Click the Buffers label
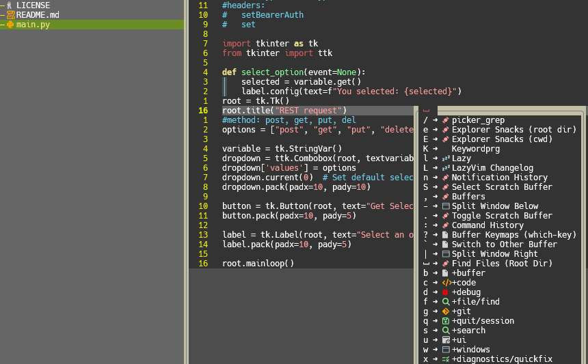588x364 pixels. tap(468, 197)
